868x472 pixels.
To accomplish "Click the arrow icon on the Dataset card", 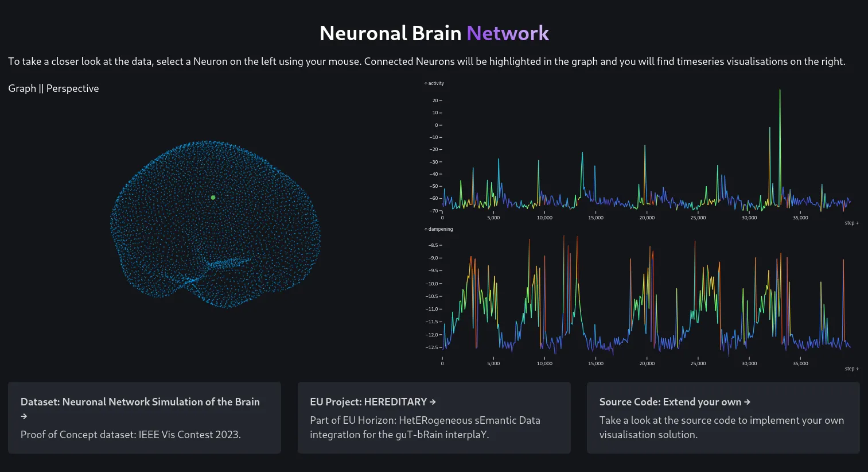I will [24, 416].
